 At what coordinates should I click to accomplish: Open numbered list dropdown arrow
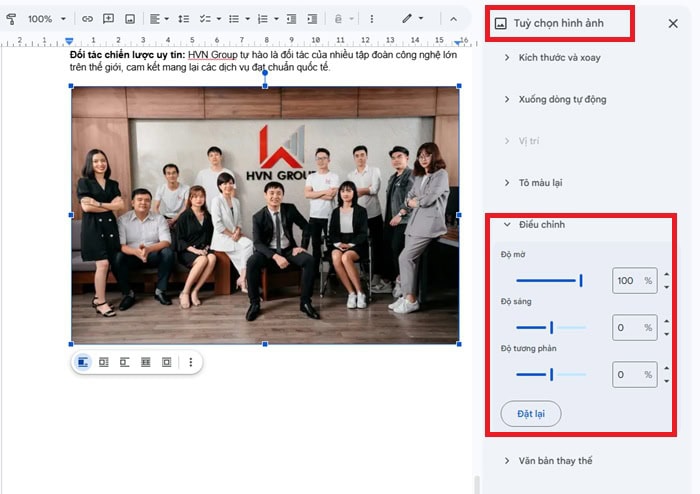276,19
